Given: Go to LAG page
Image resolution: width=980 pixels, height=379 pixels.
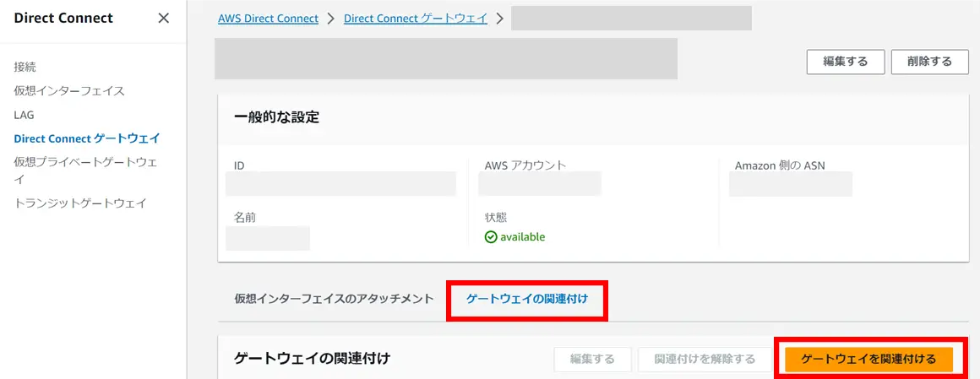Looking at the screenshot, I should (x=24, y=115).
